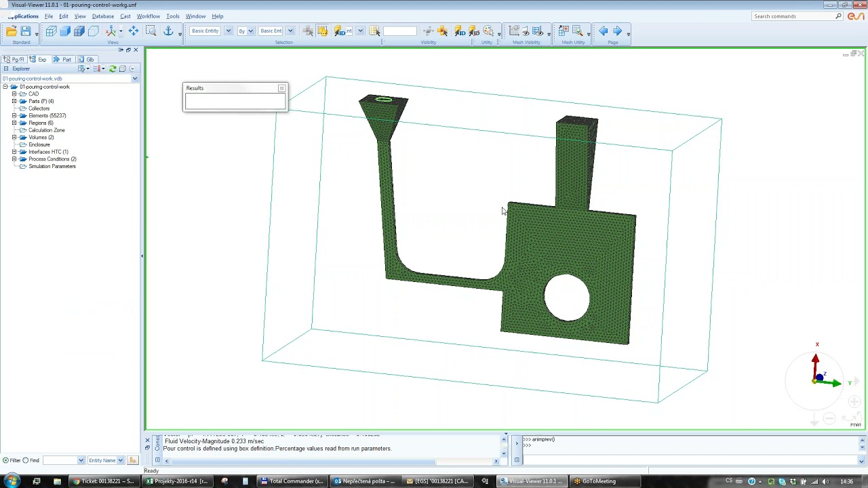Click the paint palette Utility icon

(x=488, y=31)
